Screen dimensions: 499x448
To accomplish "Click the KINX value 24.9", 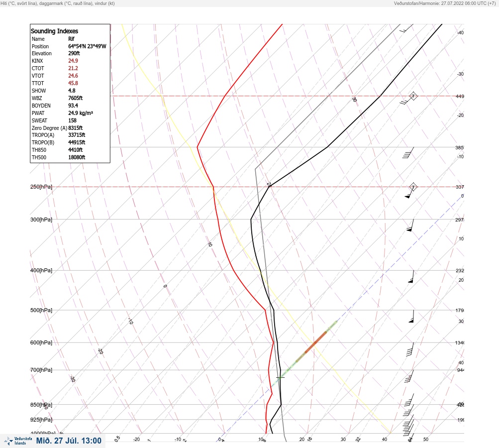I will click(x=73, y=61).
